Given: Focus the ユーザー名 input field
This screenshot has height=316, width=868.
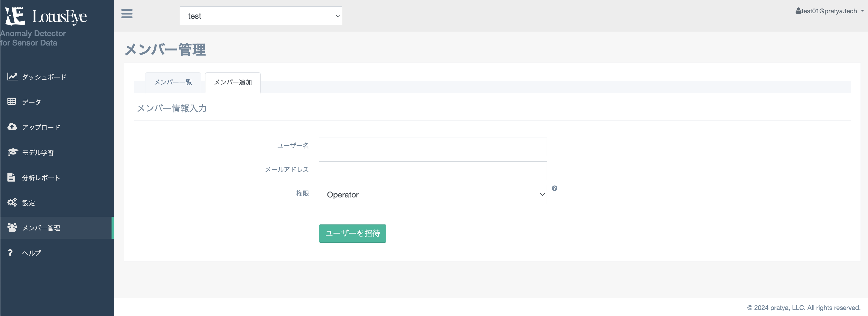Looking at the screenshot, I should [433, 147].
